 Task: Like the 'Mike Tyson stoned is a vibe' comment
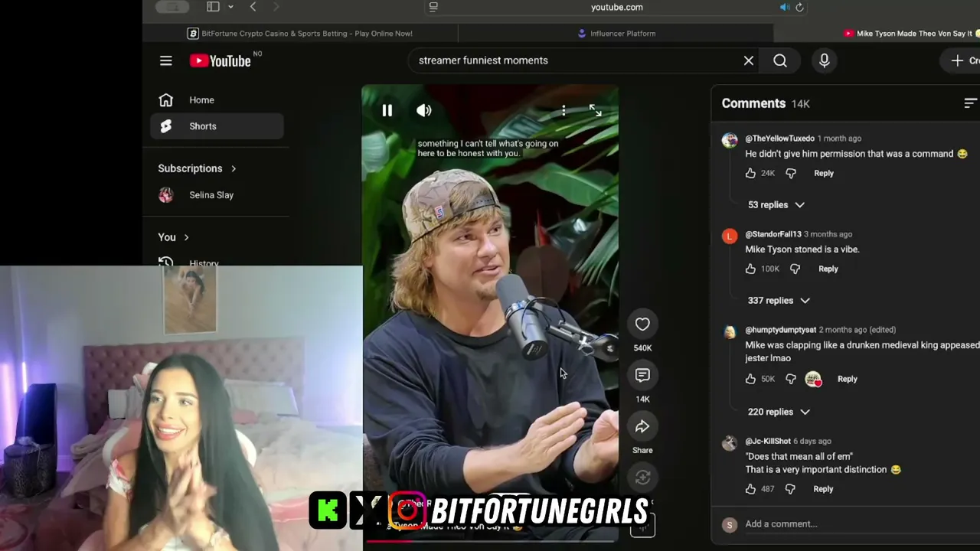750,269
